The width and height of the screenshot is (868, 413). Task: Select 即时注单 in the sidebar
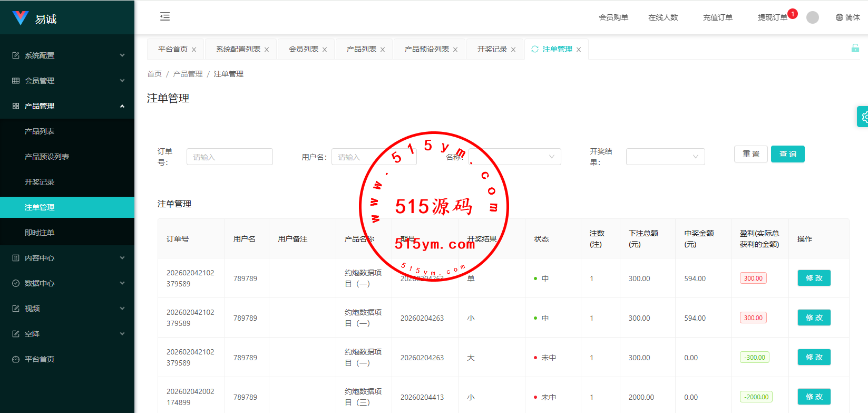(x=40, y=233)
